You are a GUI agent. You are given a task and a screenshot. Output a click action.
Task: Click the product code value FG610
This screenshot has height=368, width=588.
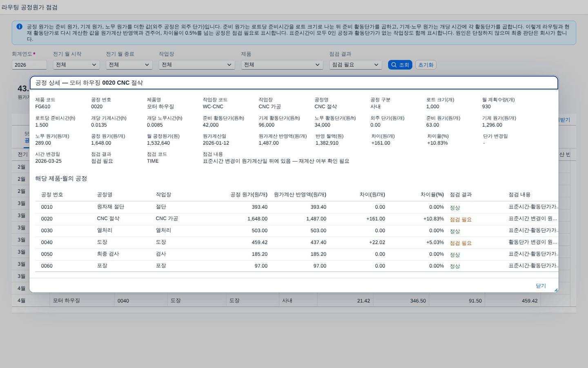click(43, 107)
